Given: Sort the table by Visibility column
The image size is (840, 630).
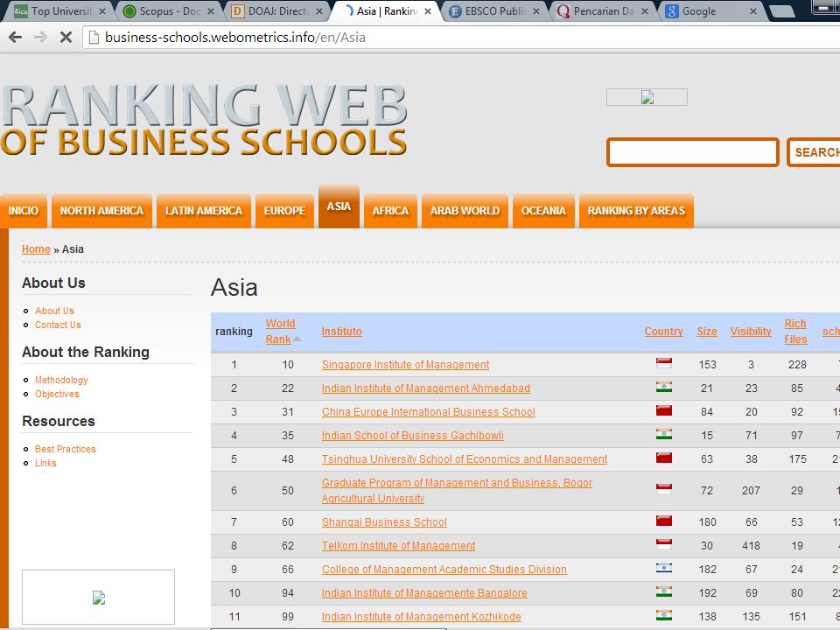Looking at the screenshot, I should [751, 332].
